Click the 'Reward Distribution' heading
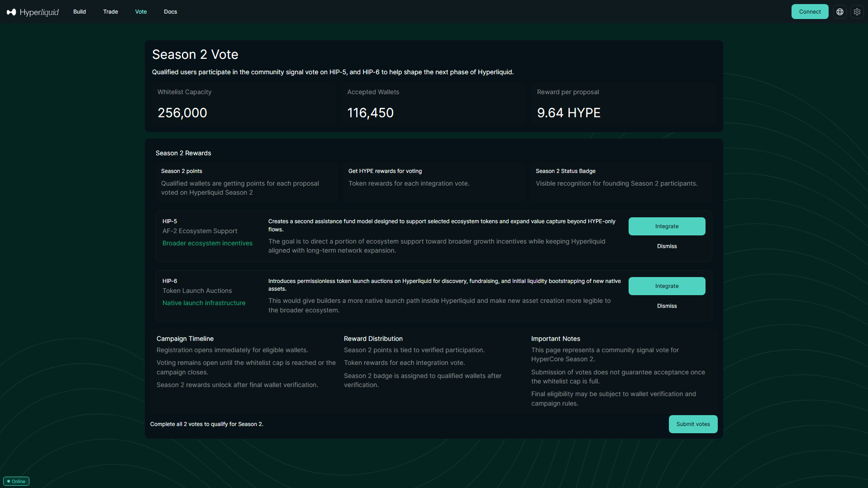868x488 pixels. [373, 339]
